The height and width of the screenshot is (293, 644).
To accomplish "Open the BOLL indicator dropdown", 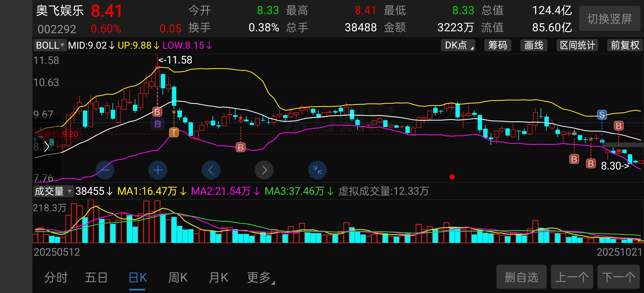I will tap(50, 45).
